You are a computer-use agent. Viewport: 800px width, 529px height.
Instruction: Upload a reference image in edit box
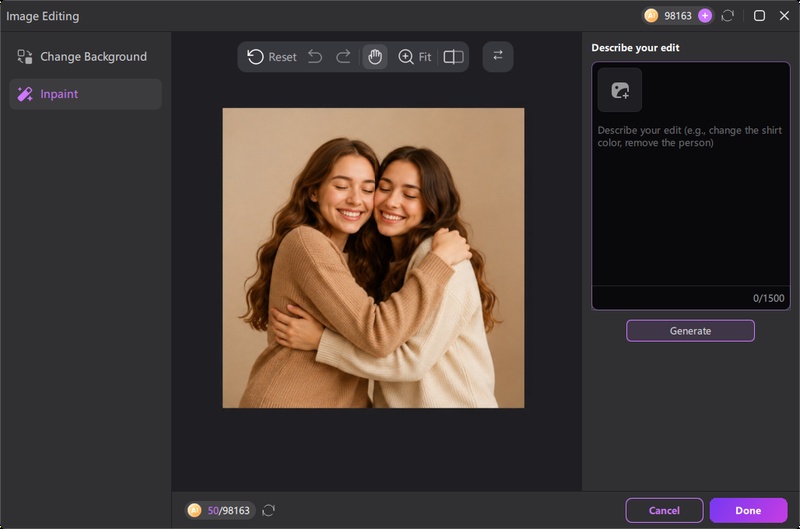[x=620, y=90]
